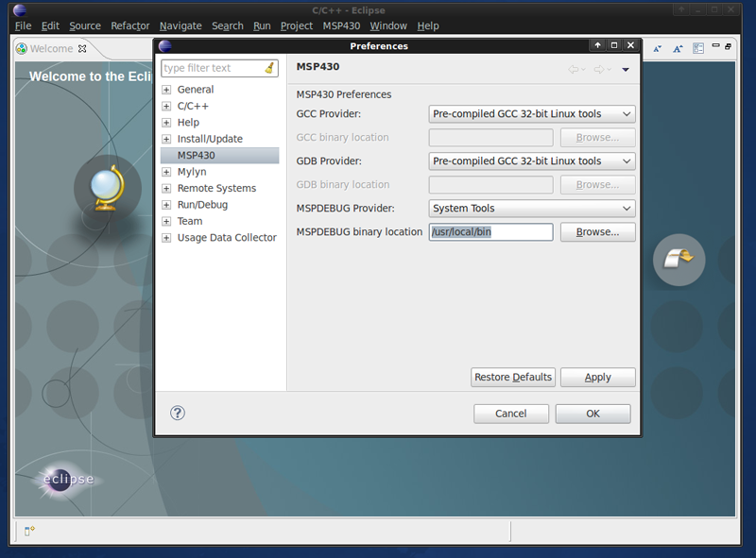Roll up the Preferences dialog
The image size is (756, 558).
tap(597, 45)
